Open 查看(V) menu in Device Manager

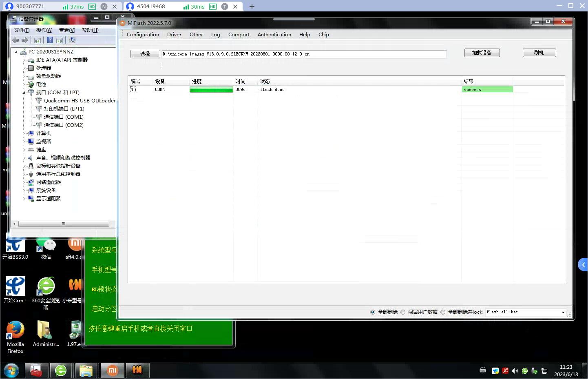(67, 30)
